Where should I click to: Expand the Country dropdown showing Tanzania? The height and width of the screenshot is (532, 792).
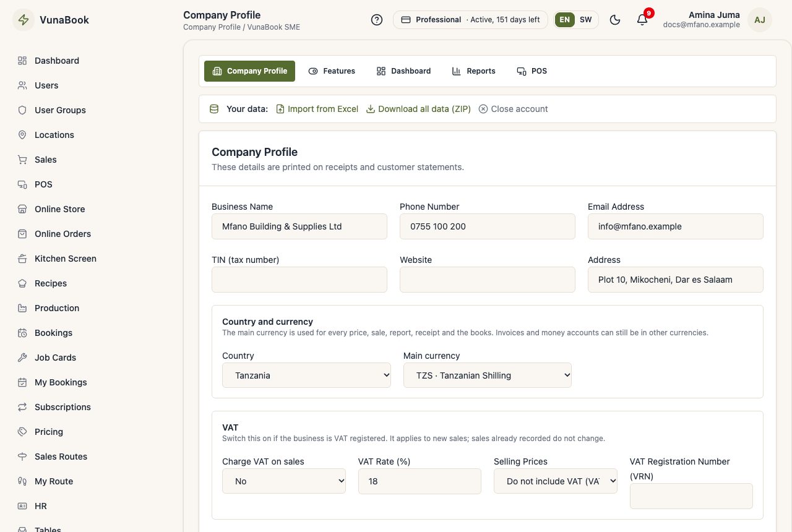306,375
